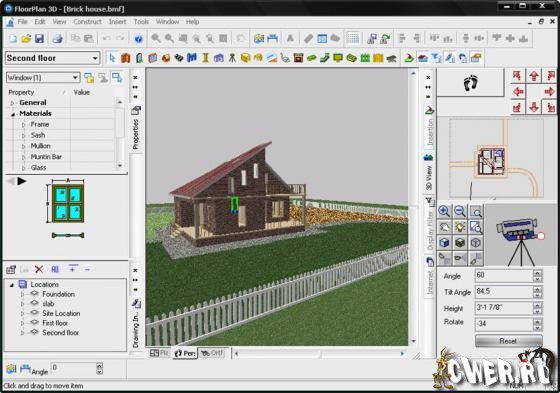Click the Open folder icon
The height and width of the screenshot is (393, 560).
(x=26, y=38)
